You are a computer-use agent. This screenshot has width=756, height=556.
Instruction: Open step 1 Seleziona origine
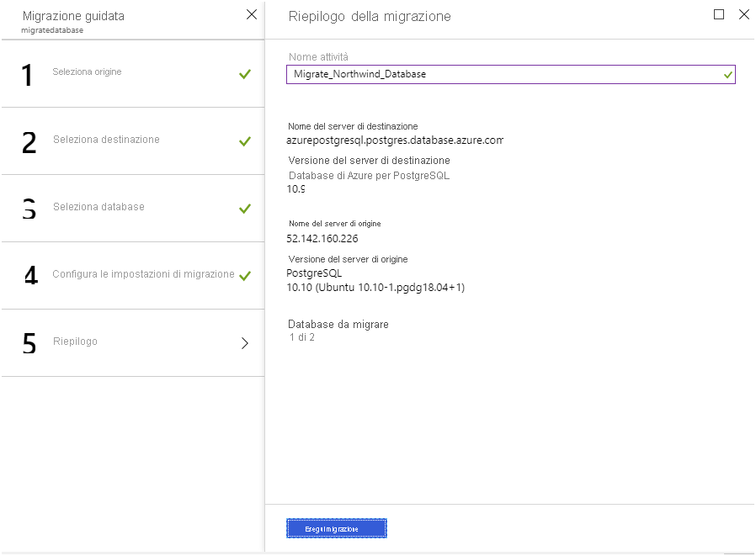click(133, 74)
